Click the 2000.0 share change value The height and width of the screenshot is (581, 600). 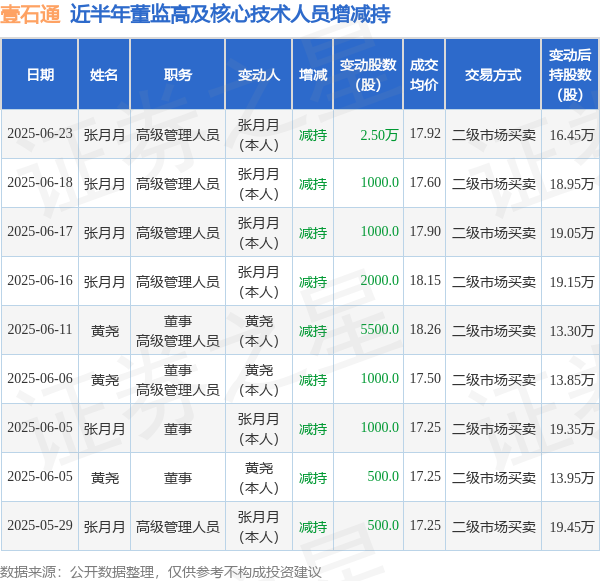coord(380,281)
